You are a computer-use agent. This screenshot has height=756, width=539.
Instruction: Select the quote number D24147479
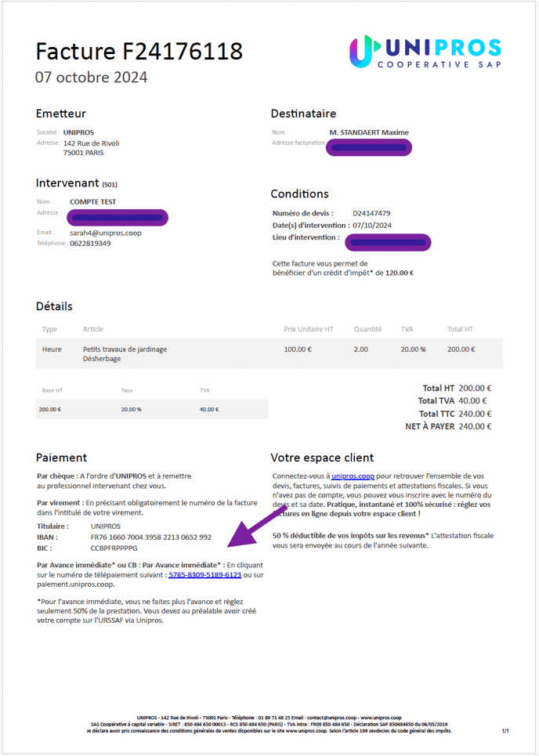[x=371, y=213]
